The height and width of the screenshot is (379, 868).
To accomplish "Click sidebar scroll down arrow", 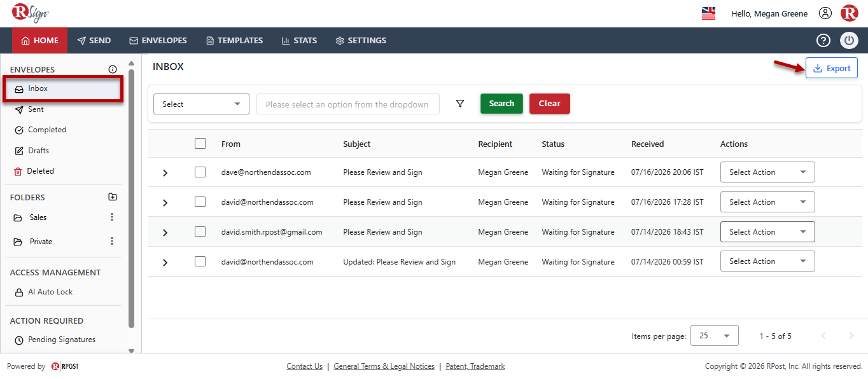I will click(131, 350).
